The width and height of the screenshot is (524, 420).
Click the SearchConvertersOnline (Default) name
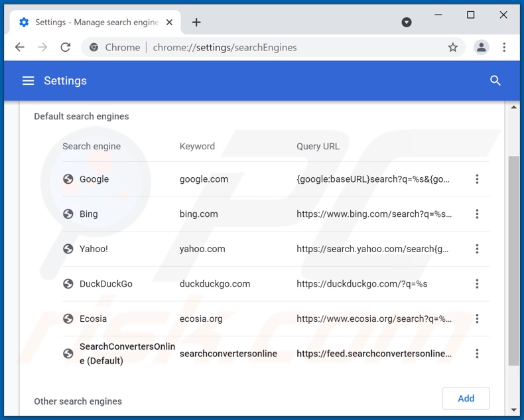(x=127, y=354)
